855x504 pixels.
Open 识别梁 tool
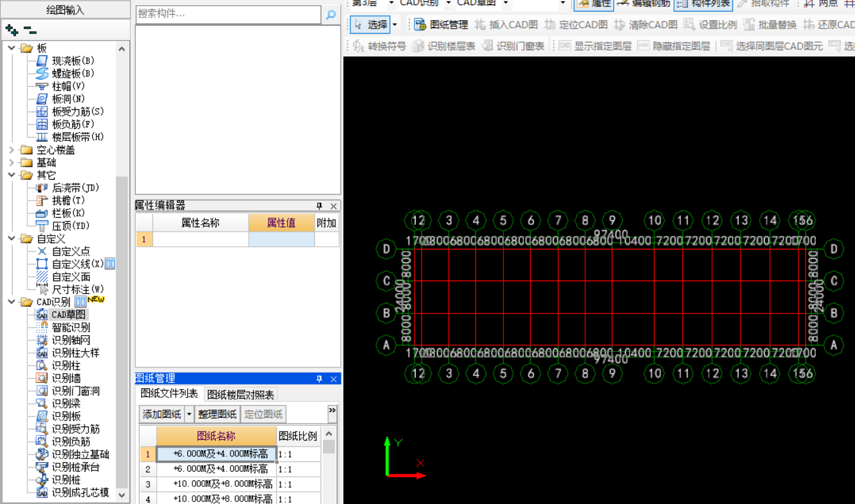click(66, 404)
